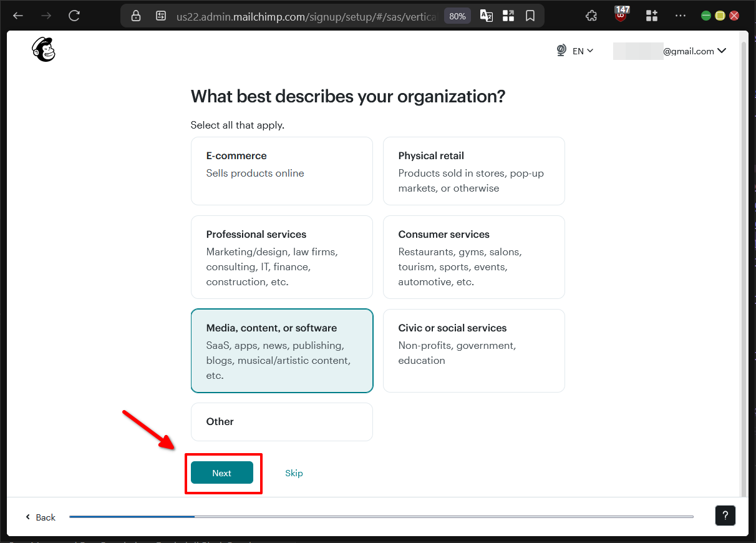Click the globe language icon
Viewport: 756px width, 543px height.
(x=561, y=50)
